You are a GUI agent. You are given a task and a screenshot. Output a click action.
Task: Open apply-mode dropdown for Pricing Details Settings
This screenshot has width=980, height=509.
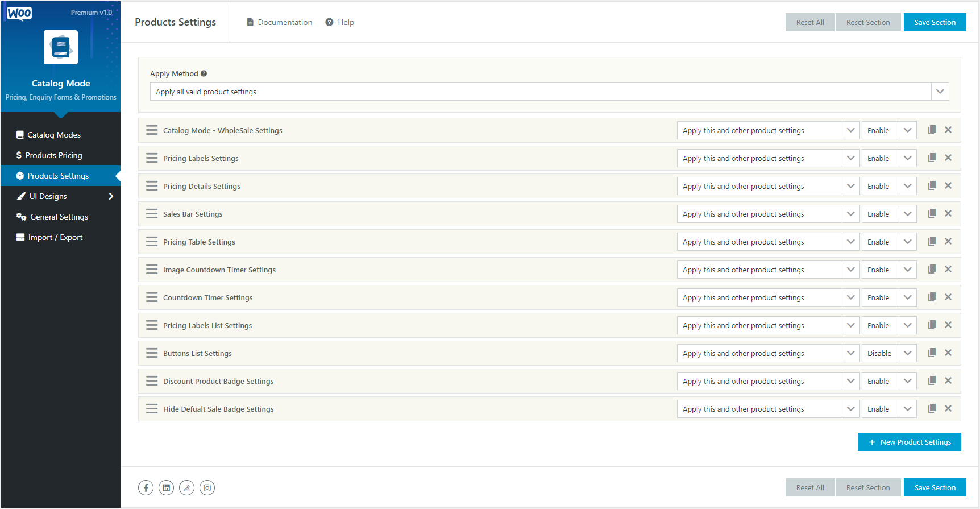pyautogui.click(x=768, y=186)
